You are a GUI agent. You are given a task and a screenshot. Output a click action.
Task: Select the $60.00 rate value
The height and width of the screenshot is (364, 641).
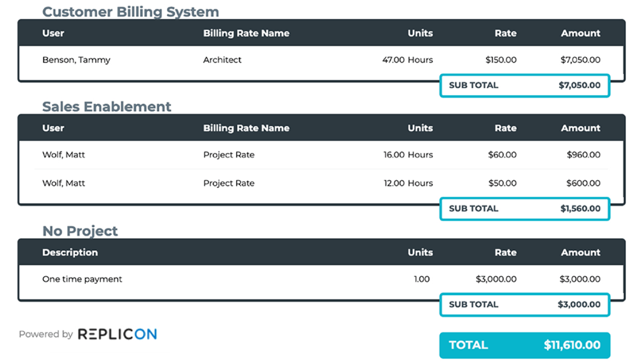point(502,155)
